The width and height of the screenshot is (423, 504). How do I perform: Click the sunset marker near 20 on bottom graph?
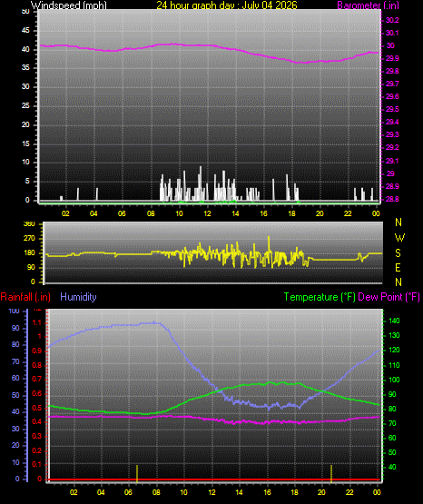331,473
